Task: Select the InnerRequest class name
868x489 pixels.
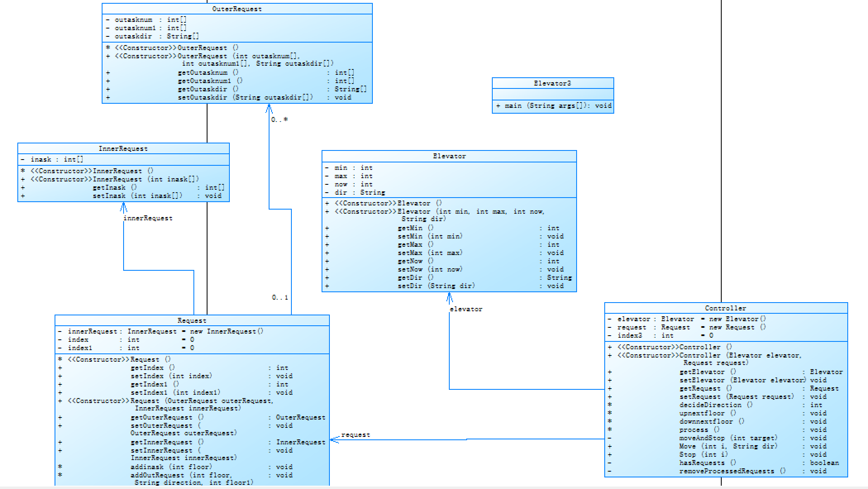Action: 123,148
